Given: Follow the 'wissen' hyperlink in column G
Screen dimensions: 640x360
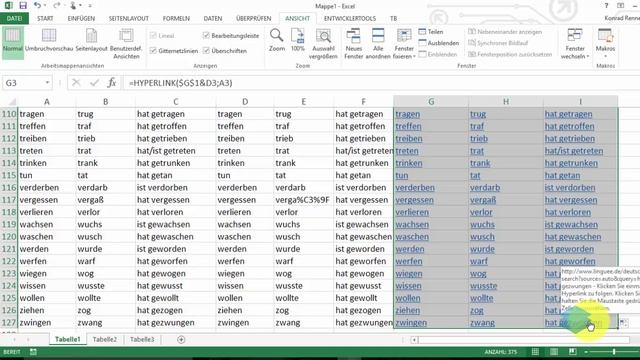Looking at the screenshot, I should [408, 286].
